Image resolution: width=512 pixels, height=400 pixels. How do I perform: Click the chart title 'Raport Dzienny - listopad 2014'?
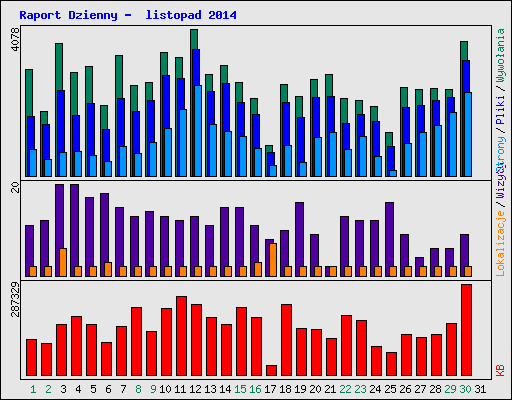[x=128, y=15]
